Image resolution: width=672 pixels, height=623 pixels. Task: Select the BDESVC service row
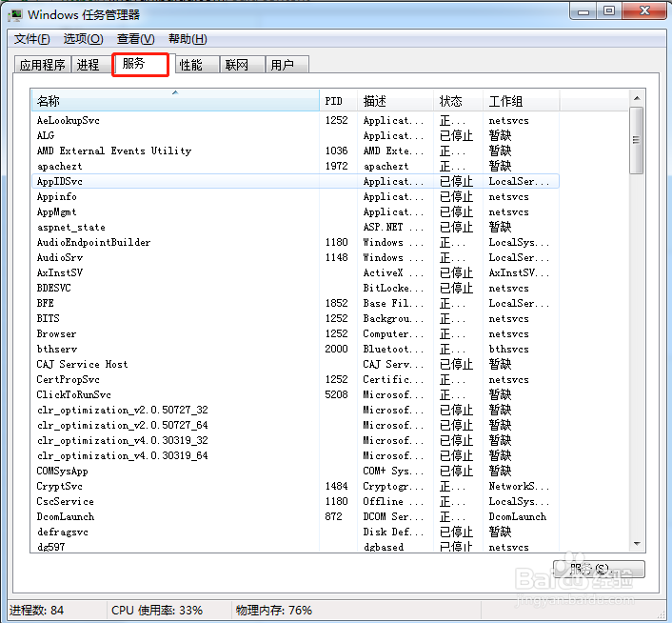(295, 288)
